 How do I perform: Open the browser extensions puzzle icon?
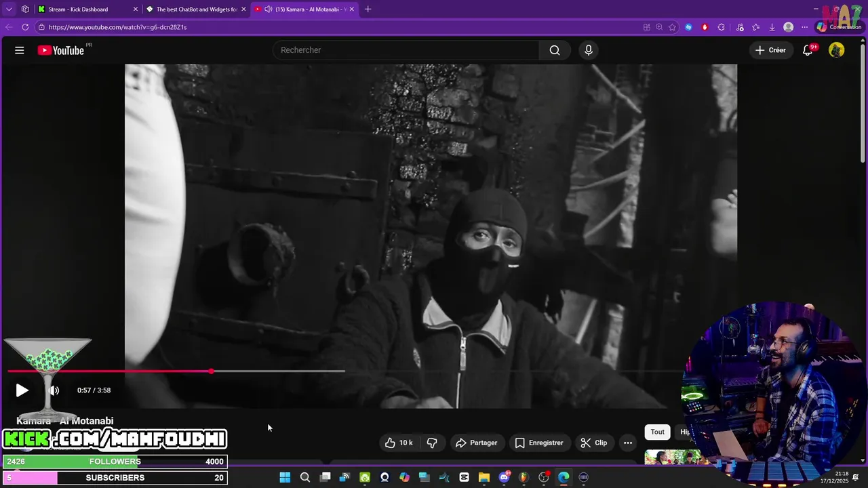[722, 27]
